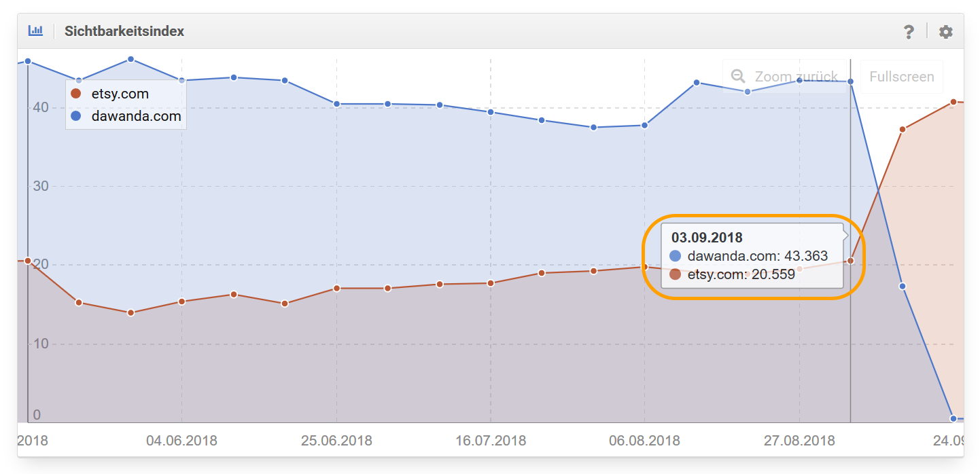Click the red etsy.com legend dot
The height and width of the screenshot is (474, 980).
[x=76, y=94]
